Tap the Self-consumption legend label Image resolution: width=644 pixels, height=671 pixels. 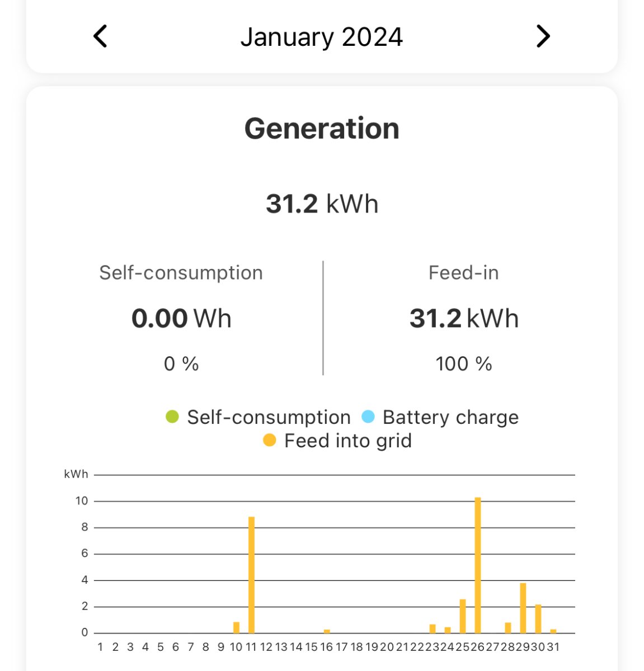[x=269, y=417]
